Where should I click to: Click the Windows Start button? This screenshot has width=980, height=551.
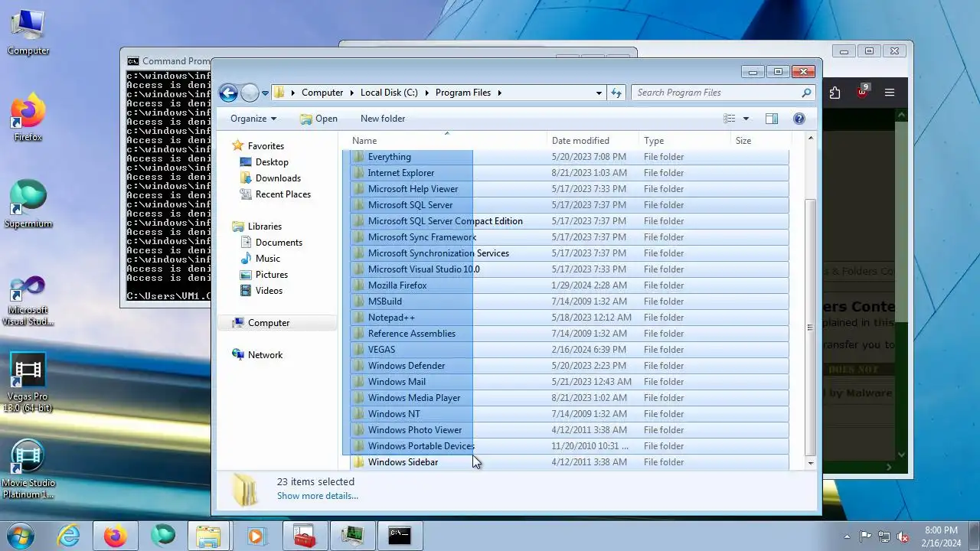point(20,536)
